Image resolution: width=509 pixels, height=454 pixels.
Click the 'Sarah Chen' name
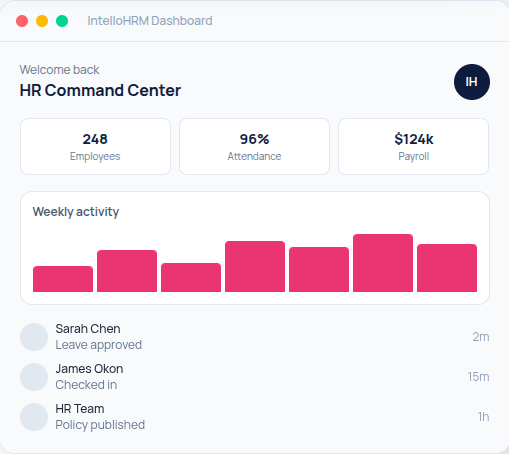pyautogui.click(x=88, y=329)
